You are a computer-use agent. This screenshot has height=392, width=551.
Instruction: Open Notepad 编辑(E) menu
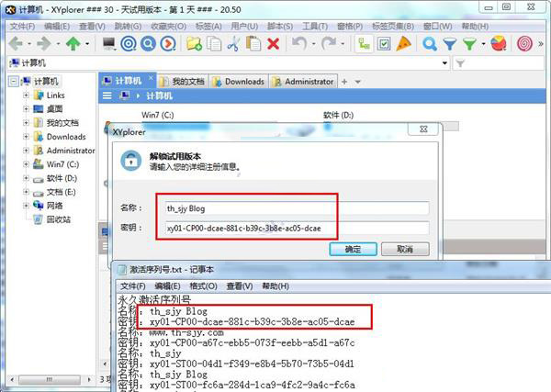point(168,286)
